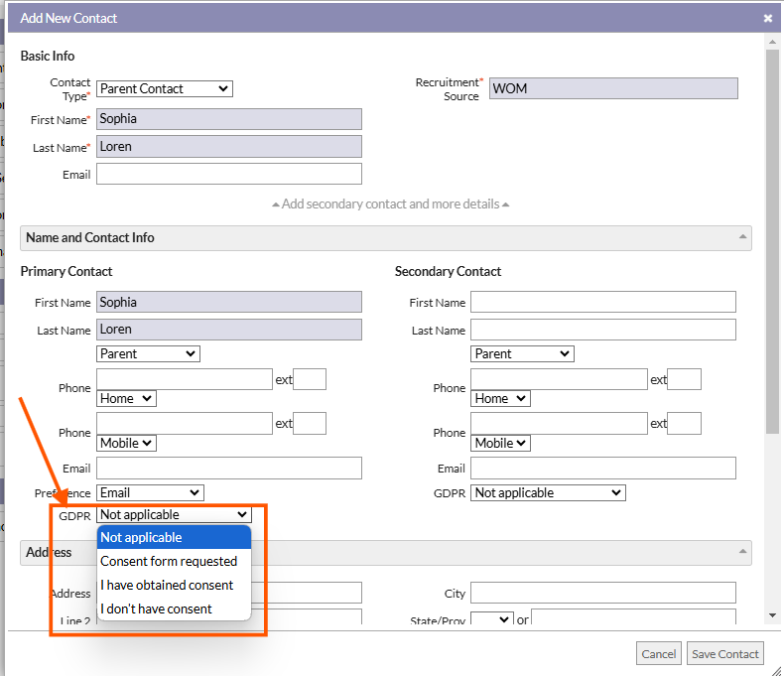Select 'Not applicable' in GDPR list
784x676 pixels.
pos(141,537)
